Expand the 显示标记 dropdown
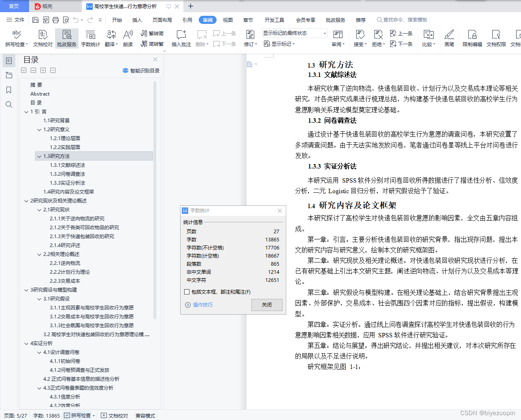Screen dimensions: 521x420 (279, 44)
